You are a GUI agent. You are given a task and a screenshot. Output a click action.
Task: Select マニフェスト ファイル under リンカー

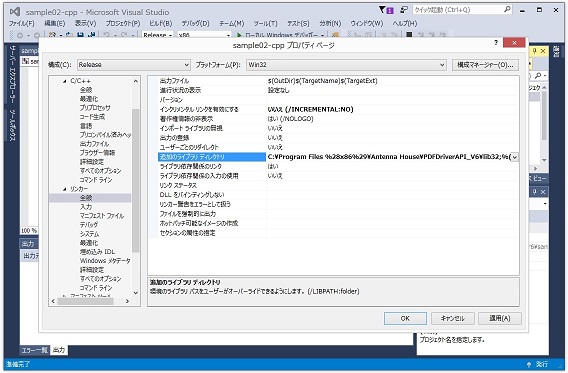(102, 216)
